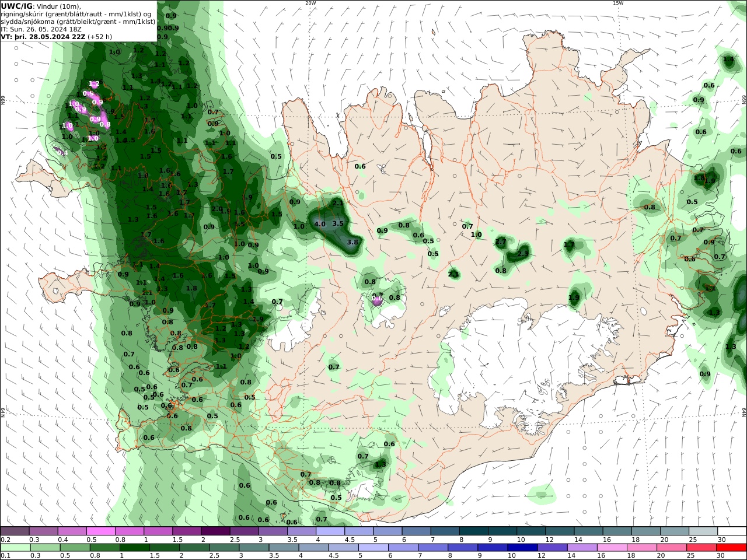This screenshot has width=747, height=560.
Task: Click the 4.0 precipitation value on the map
Action: [x=320, y=224]
